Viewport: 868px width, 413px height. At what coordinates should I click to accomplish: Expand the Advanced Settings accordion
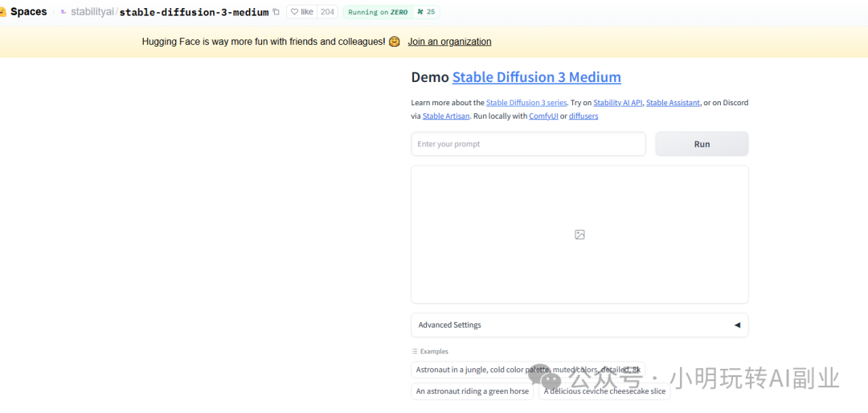(579, 325)
